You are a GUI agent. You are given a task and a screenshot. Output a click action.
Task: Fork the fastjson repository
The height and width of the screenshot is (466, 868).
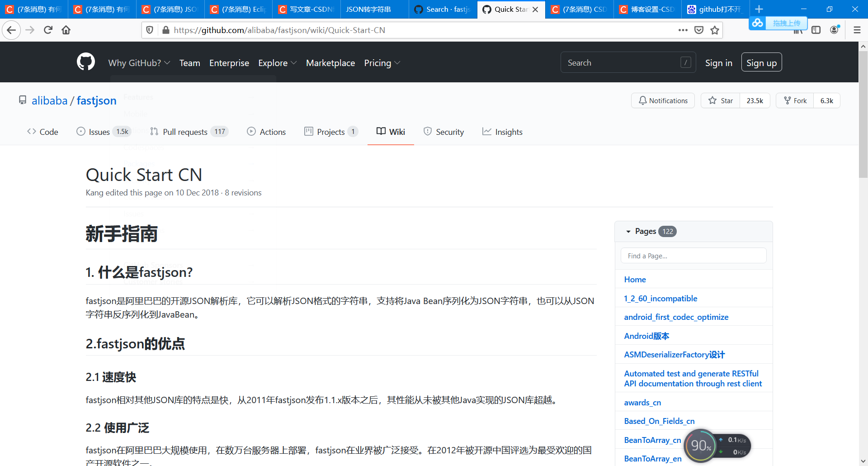(x=794, y=100)
